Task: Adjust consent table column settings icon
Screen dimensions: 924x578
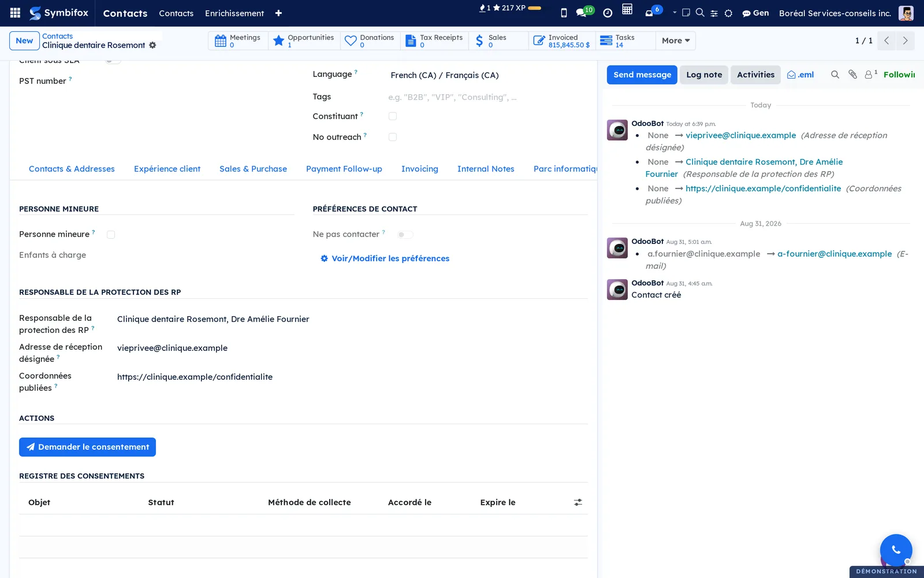Action: pyautogui.click(x=578, y=502)
